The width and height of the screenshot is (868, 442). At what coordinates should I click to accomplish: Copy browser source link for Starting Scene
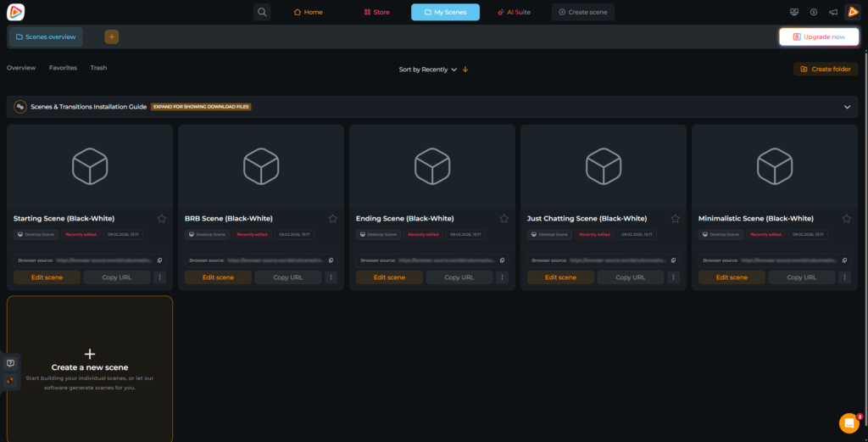tap(159, 260)
